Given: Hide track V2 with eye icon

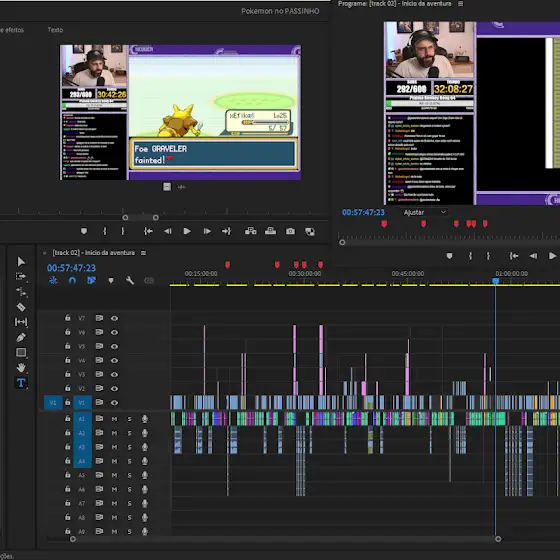Looking at the screenshot, I should (x=114, y=389).
